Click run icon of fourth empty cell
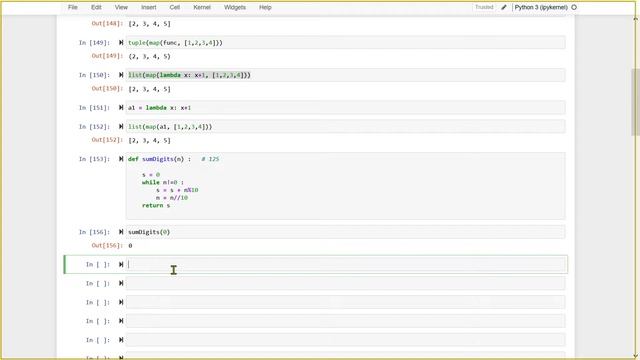This screenshot has height=360, width=640. [121, 321]
